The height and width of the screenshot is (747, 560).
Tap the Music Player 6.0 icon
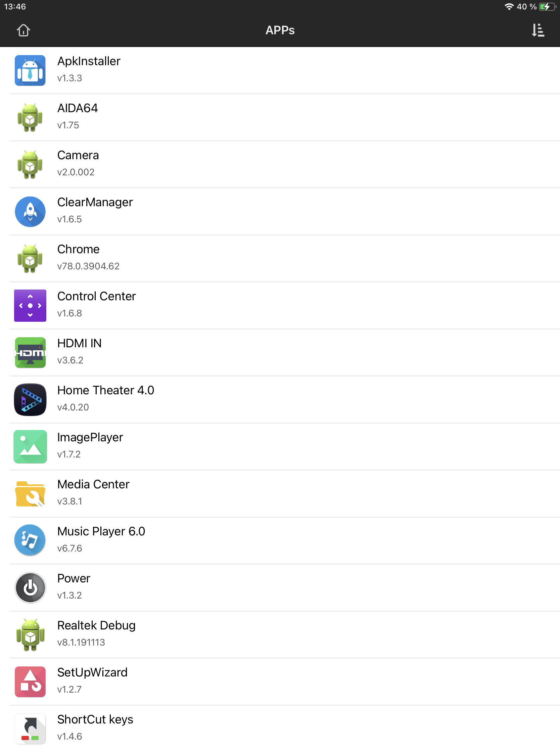30,540
